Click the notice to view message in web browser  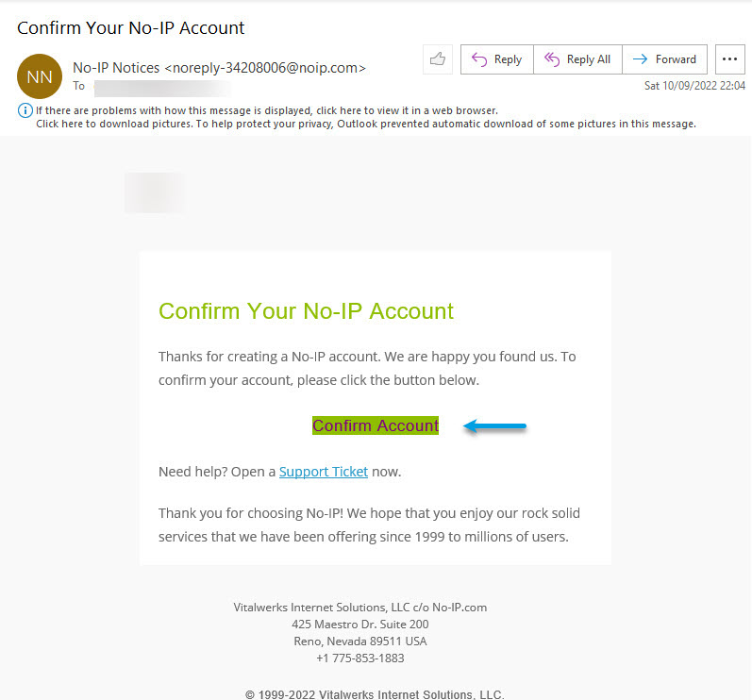pos(267,110)
